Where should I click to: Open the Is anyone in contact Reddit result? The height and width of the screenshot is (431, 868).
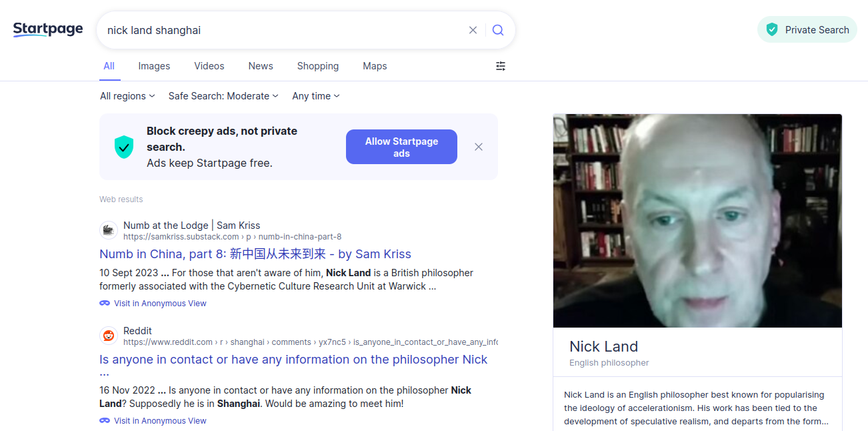click(x=294, y=366)
